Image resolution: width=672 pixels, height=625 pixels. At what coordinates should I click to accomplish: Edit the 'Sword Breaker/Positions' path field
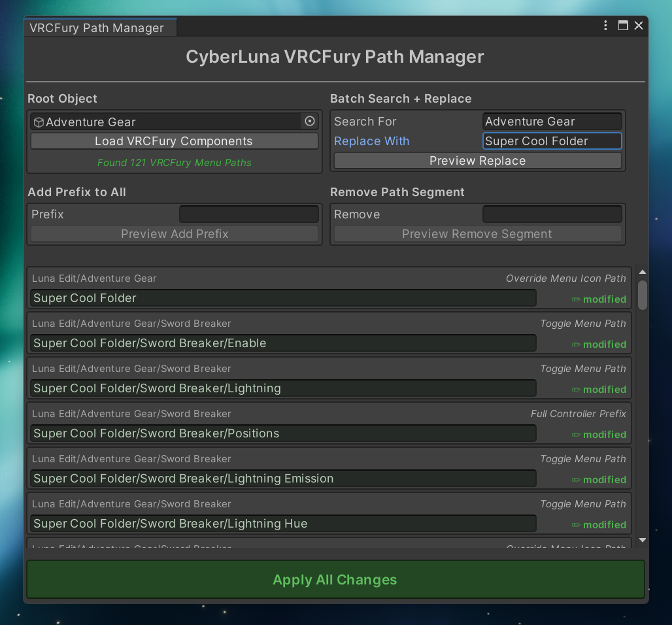click(283, 433)
